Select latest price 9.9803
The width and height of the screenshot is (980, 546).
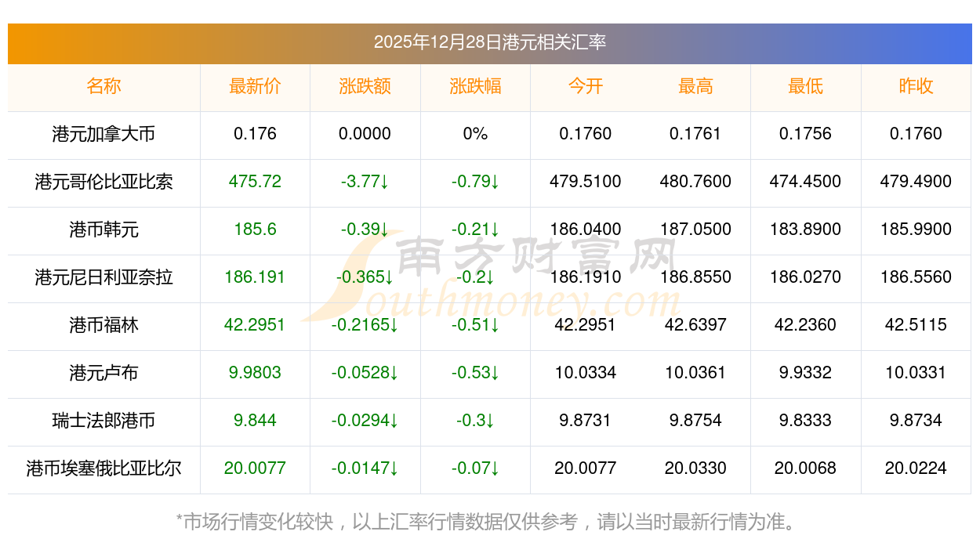click(255, 373)
